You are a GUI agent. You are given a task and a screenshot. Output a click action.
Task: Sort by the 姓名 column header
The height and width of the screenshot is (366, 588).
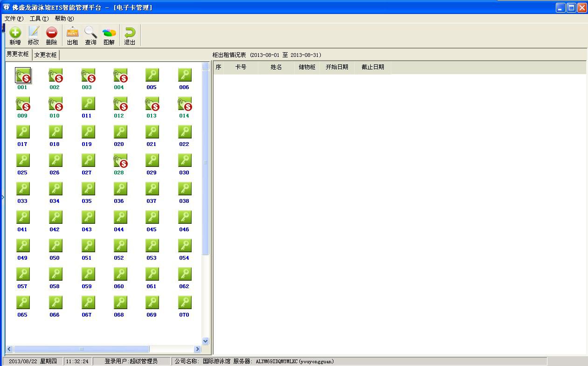276,67
